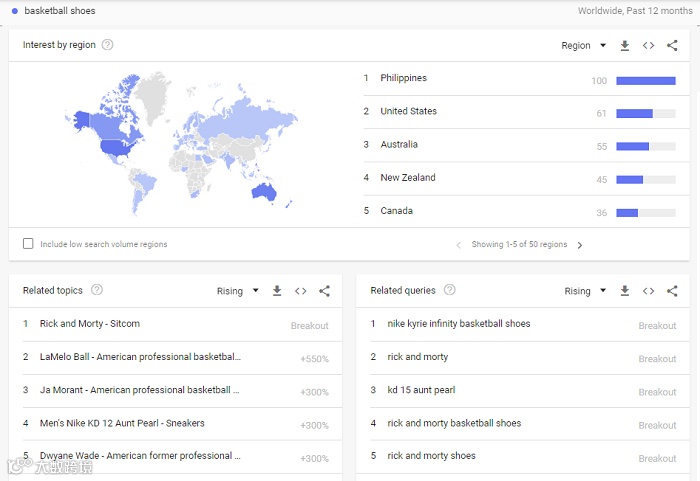
Task: Share the Related topics card
Action: pos(324,291)
